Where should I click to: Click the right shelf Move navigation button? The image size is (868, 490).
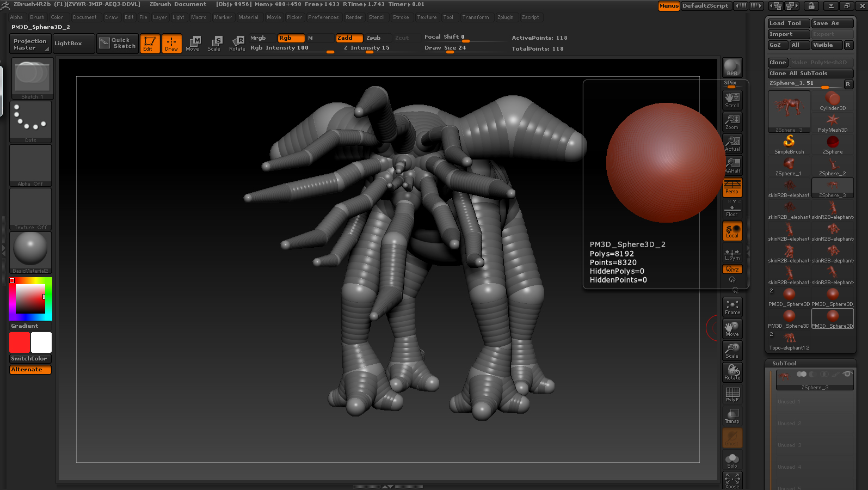point(732,329)
